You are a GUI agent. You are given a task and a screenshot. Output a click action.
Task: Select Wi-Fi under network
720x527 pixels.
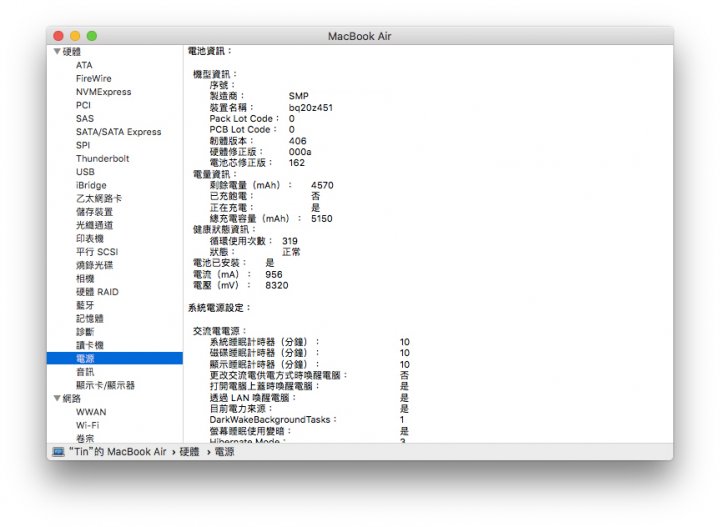point(87,425)
